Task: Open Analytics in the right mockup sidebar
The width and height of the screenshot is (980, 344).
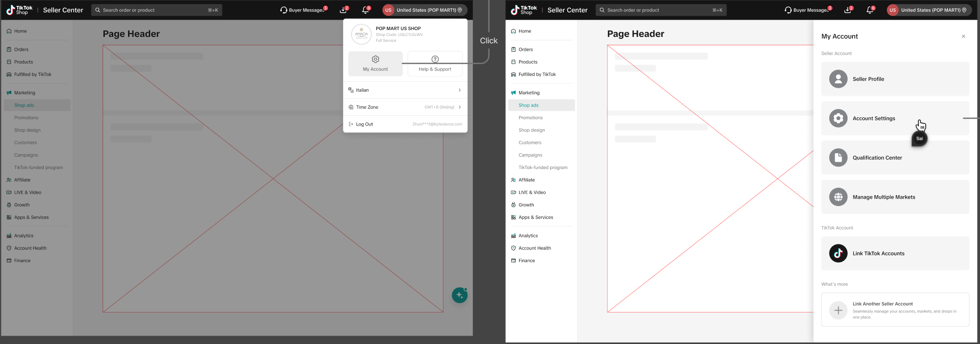Action: [x=528, y=236]
